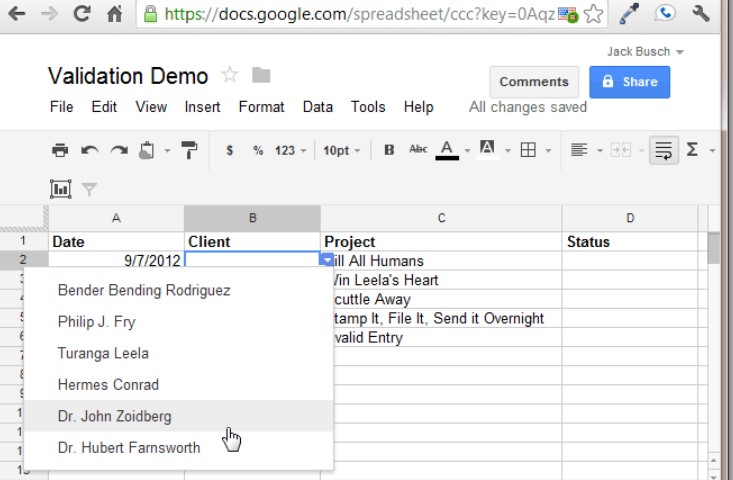Screen dimensions: 733x480
Task: Go to the browser home page icon
Action: (x=115, y=13)
